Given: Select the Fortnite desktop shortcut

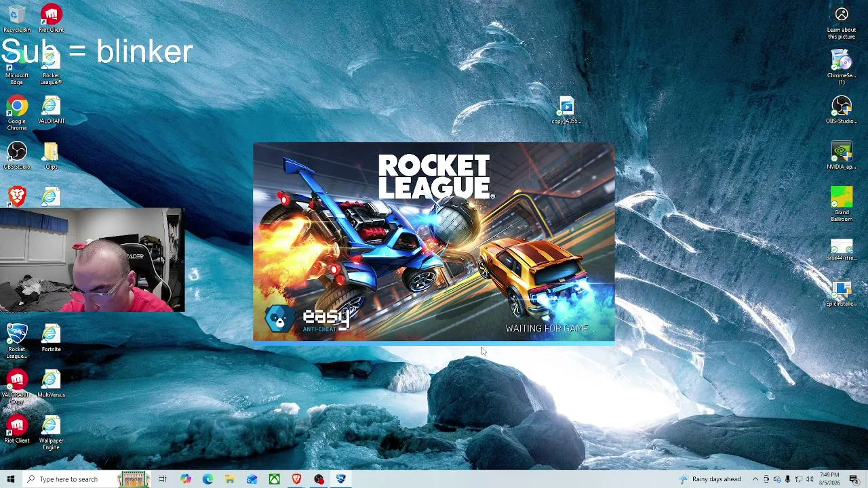Looking at the screenshot, I should pyautogui.click(x=52, y=338).
